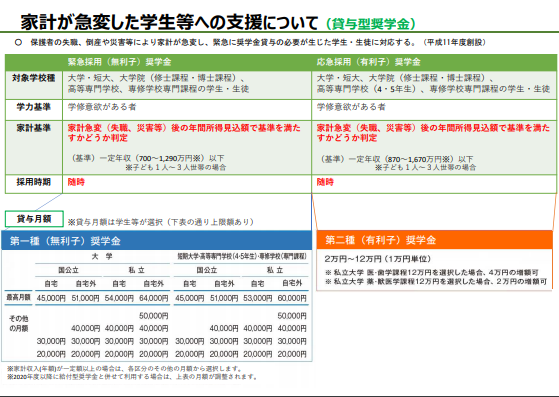The height and width of the screenshot is (397, 559).
Task: Click the green（貸与型奨学金）title text
Action: coord(371,24)
